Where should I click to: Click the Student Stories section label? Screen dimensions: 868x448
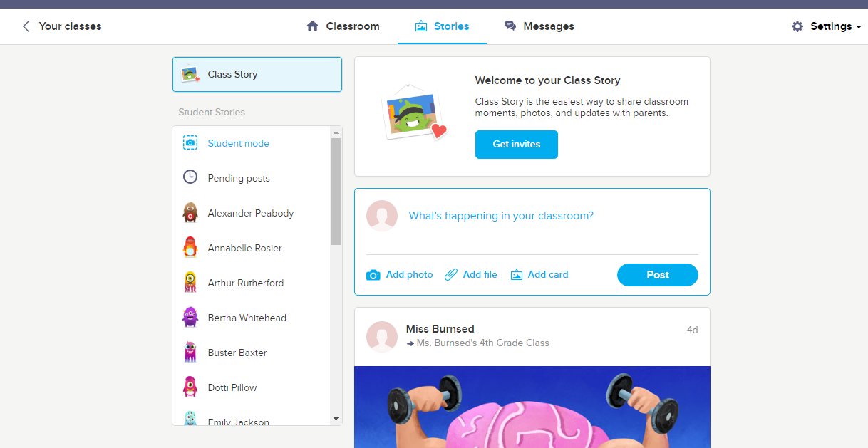tap(212, 112)
